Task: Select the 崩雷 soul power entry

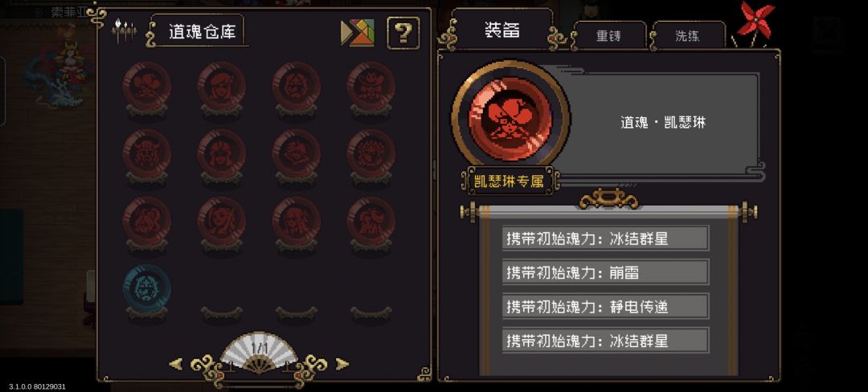Action: 605,272
